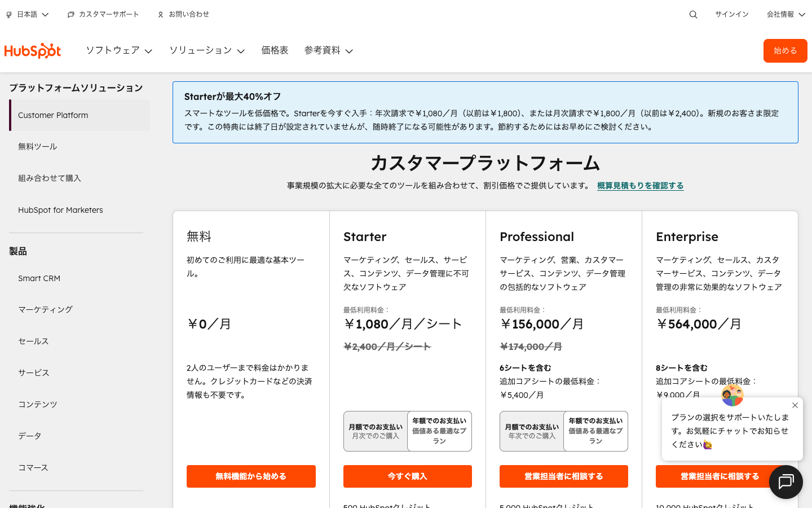Click the 今すぐ購入 button under Starter
The image size is (812, 508).
(407, 476)
